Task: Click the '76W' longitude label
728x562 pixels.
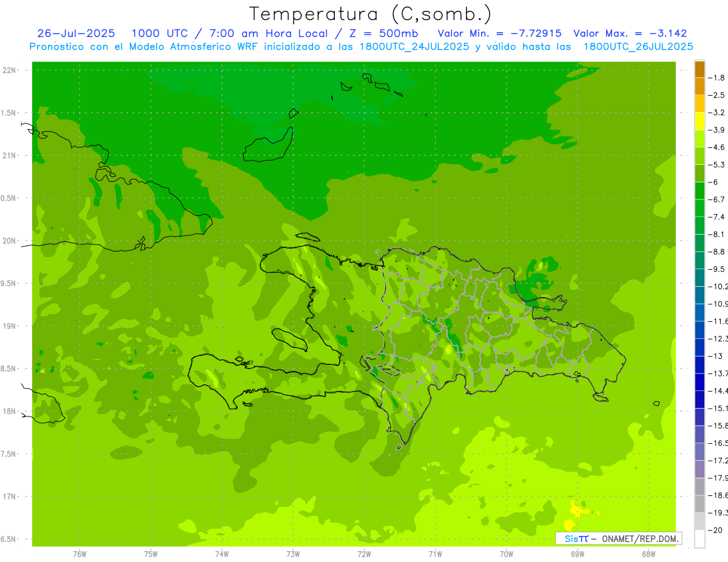Action: point(79,554)
